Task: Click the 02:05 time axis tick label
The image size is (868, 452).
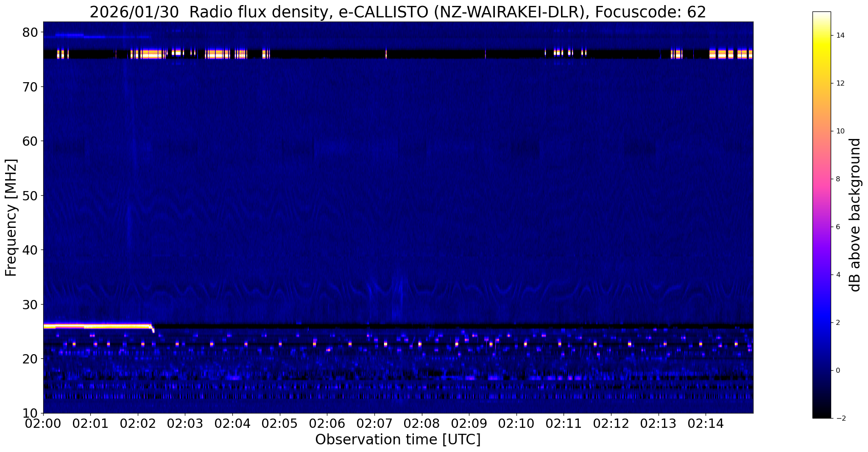Action: pos(279,423)
